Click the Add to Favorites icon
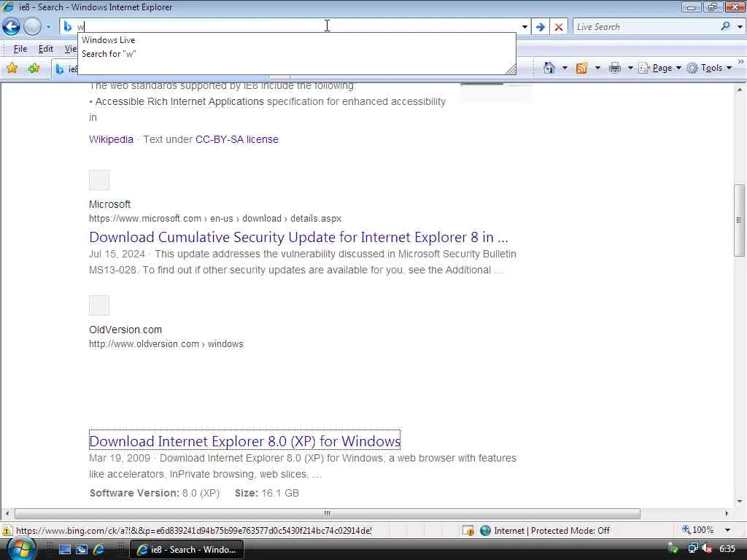Screen dimensions: 747x560 34,68
